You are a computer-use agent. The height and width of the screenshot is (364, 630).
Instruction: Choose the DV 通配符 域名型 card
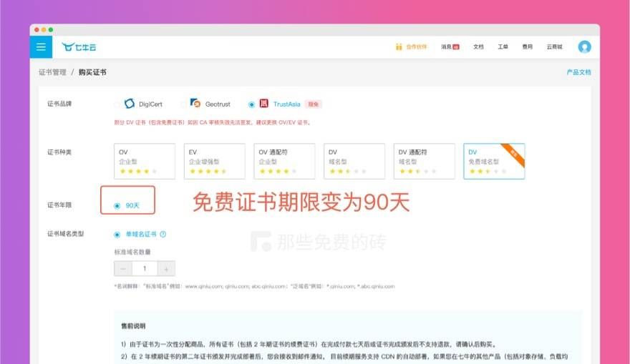[x=425, y=161]
